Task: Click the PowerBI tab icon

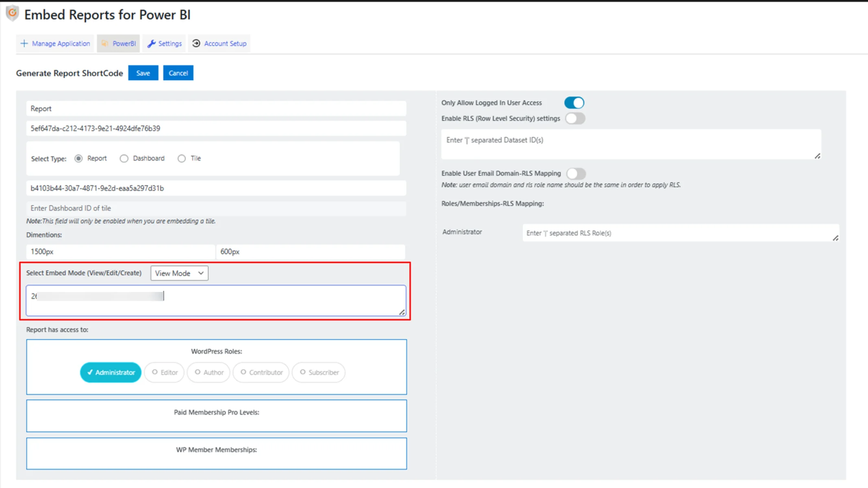Action: click(105, 44)
